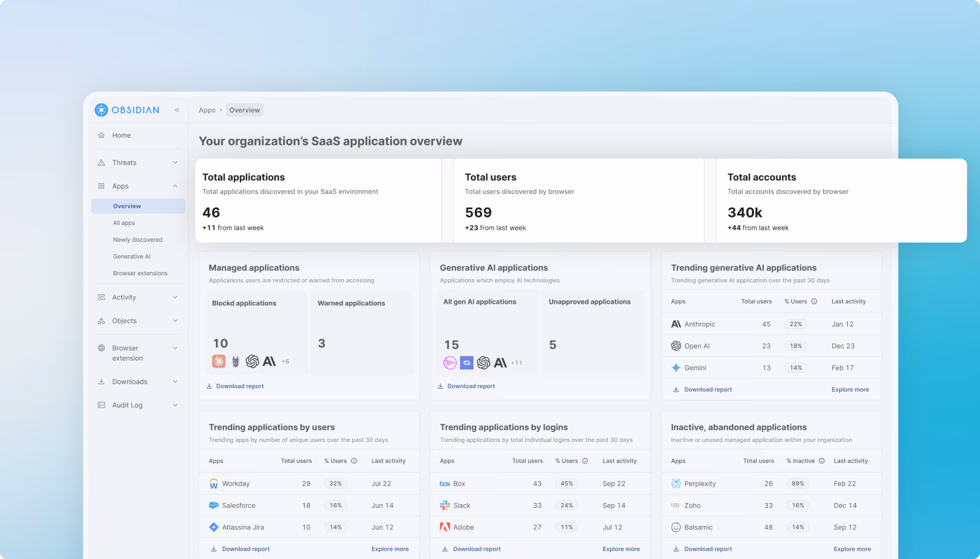Click the Box logo icon

tap(445, 483)
